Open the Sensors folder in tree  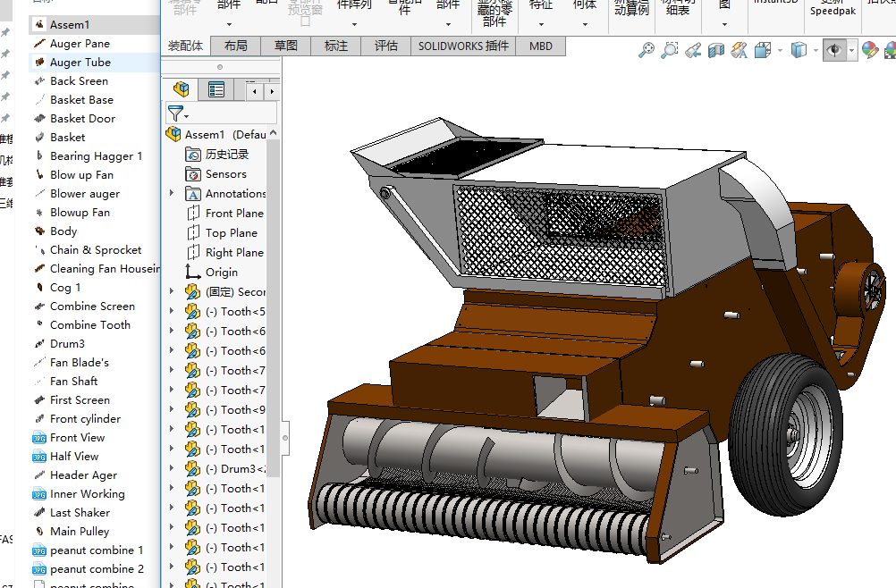click(225, 173)
